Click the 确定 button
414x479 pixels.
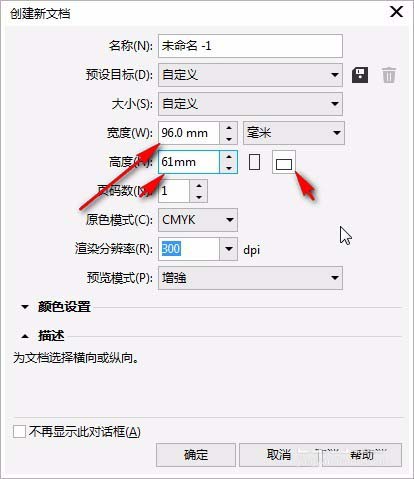pyautogui.click(x=196, y=455)
